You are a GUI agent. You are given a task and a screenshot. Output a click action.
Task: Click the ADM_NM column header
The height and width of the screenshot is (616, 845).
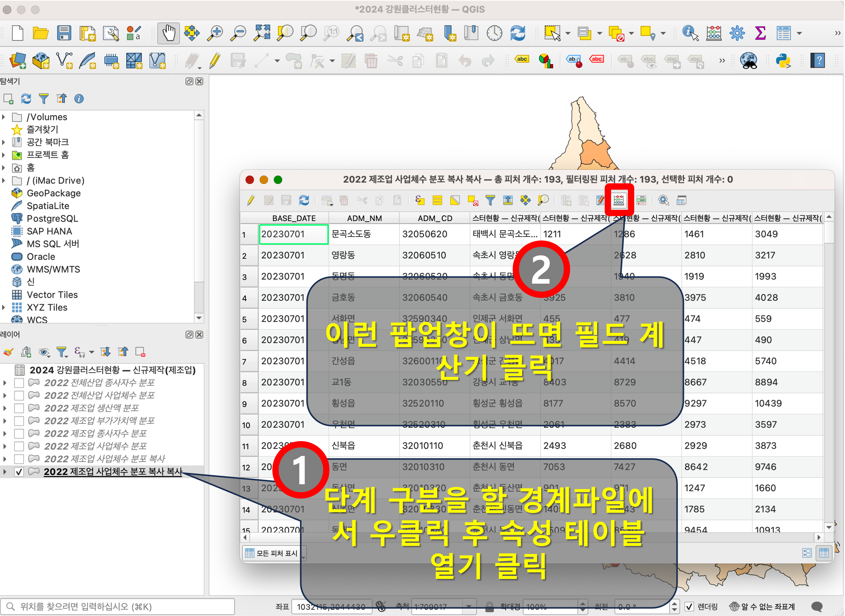[364, 218]
